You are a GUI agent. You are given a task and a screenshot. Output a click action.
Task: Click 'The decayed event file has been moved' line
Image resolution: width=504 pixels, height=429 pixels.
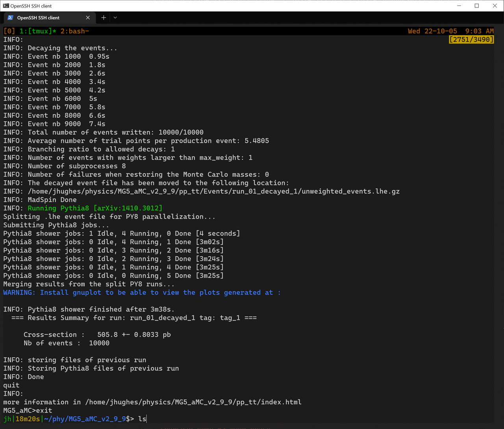pos(146,183)
